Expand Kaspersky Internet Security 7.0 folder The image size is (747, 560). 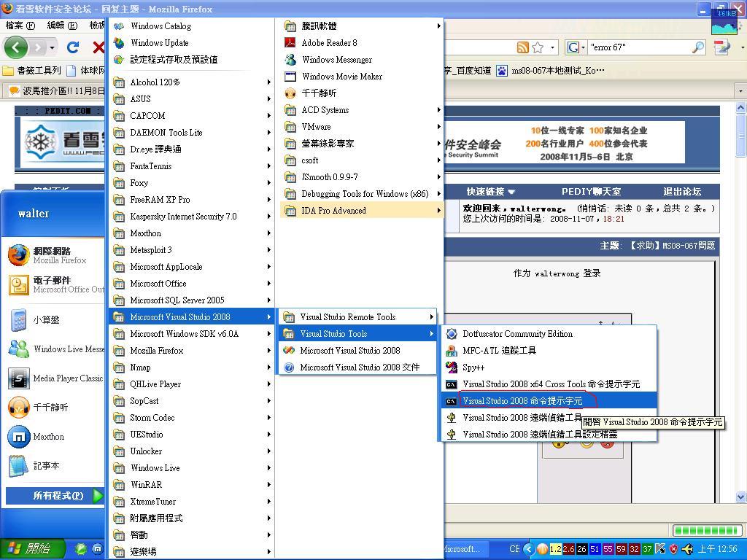point(192,217)
